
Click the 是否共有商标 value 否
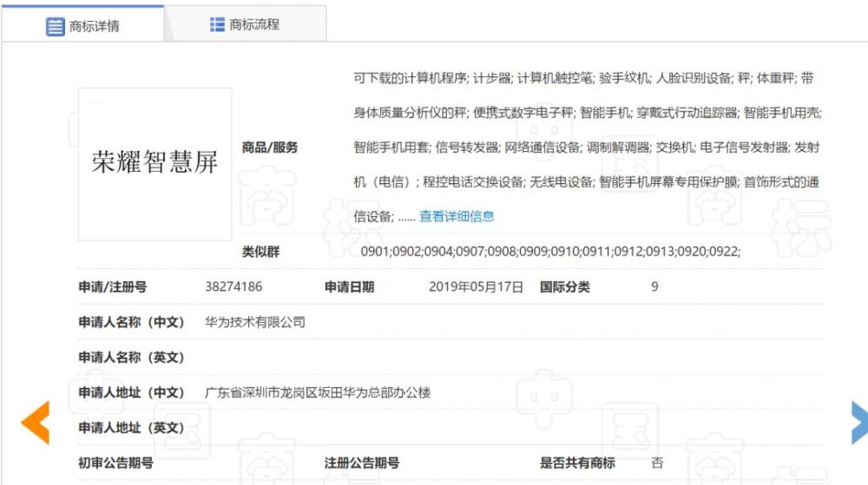point(657,463)
